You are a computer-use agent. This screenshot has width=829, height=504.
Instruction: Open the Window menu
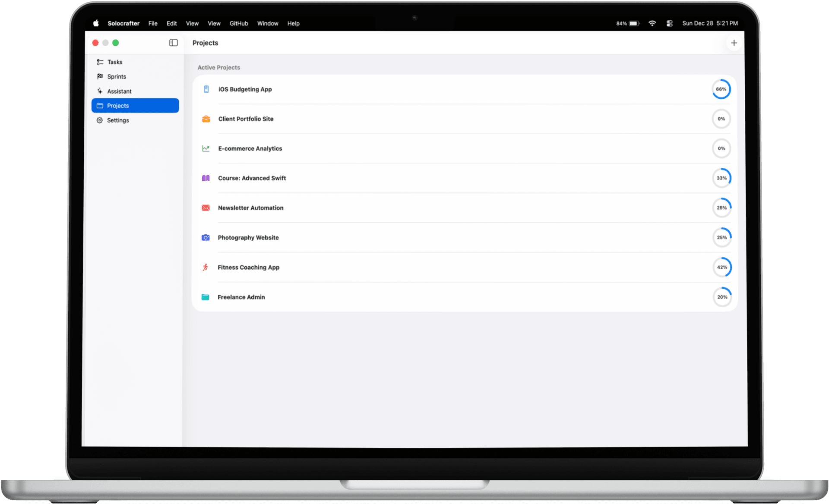pyautogui.click(x=267, y=23)
